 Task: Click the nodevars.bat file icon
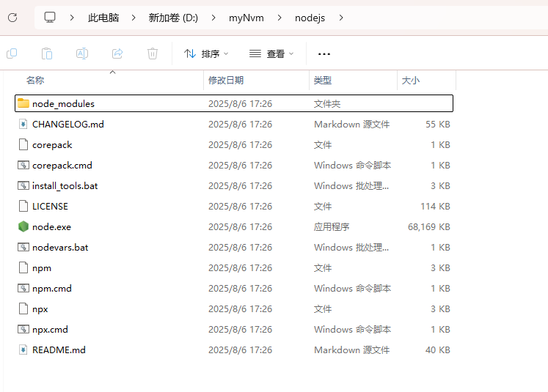(x=23, y=247)
